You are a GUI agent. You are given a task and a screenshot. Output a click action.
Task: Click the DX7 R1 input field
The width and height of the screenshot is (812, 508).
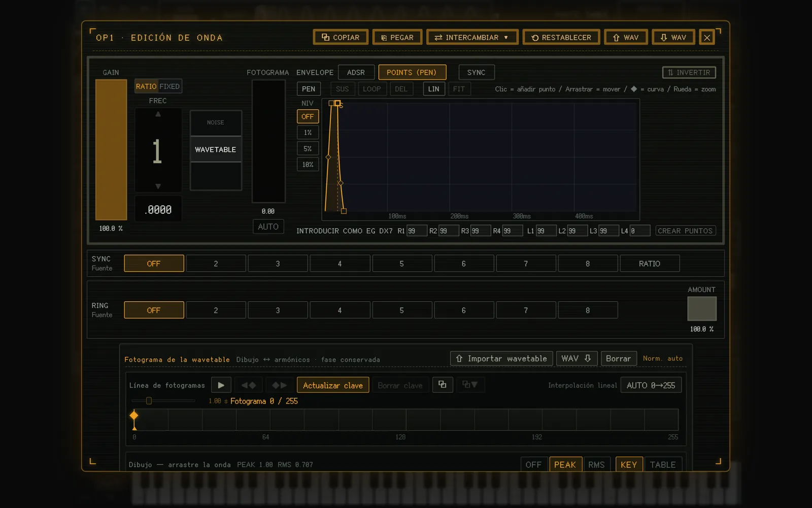click(x=416, y=231)
